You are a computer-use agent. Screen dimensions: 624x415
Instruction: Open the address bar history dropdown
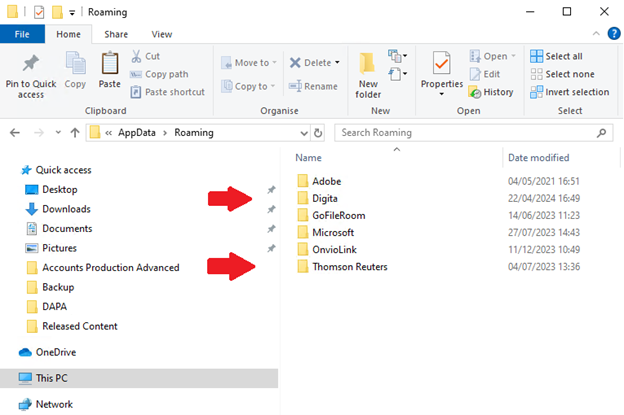point(301,132)
